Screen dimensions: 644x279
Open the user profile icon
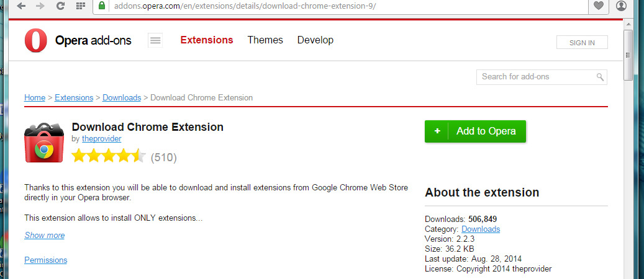621,6
